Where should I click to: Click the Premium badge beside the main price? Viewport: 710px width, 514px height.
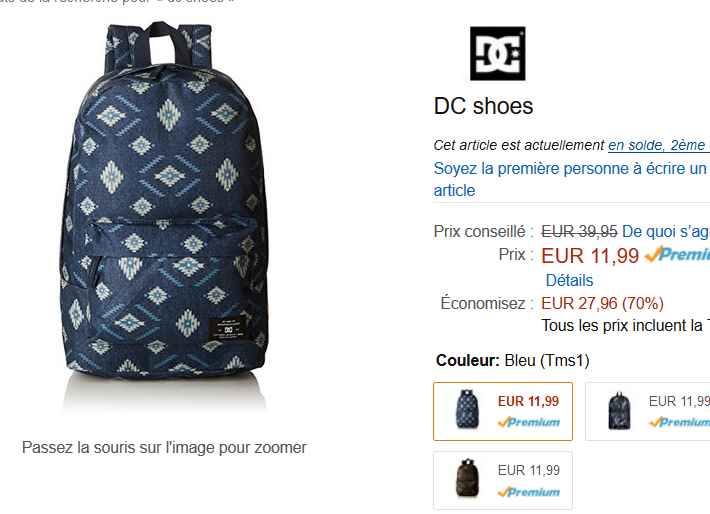(677, 255)
